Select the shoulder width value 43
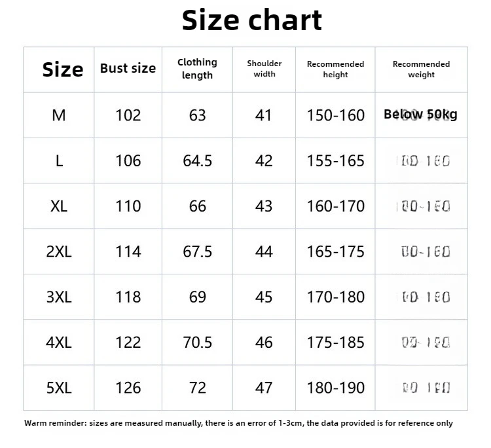 264,206
